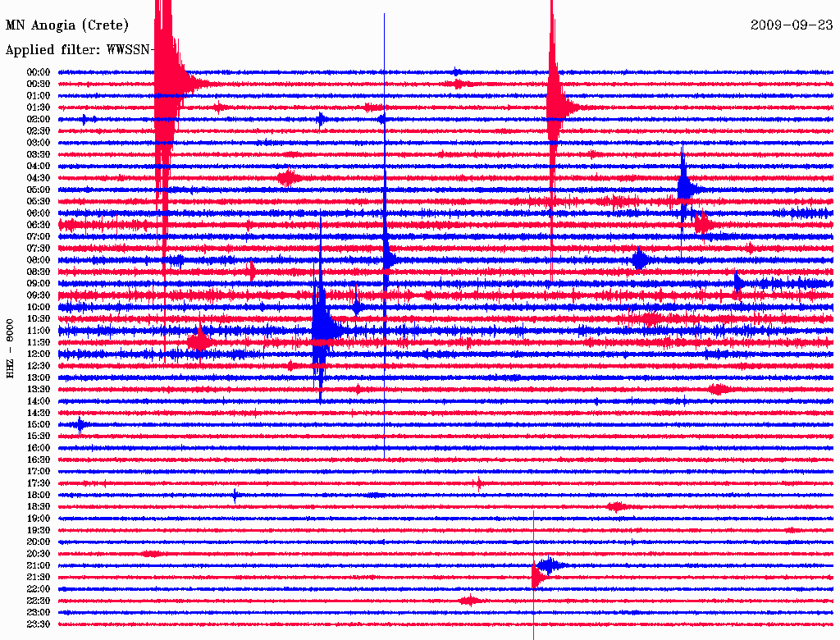Select the '00:30' time label

click(39, 84)
